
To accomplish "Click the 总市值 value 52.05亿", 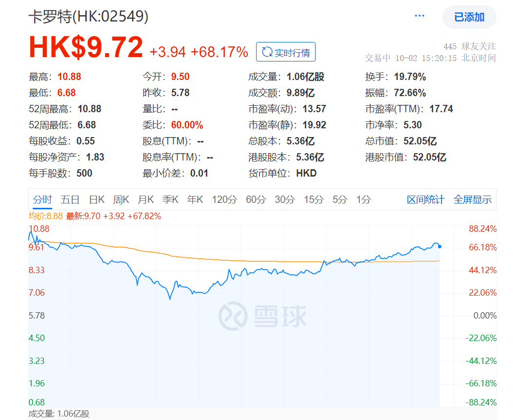I will [x=420, y=141].
